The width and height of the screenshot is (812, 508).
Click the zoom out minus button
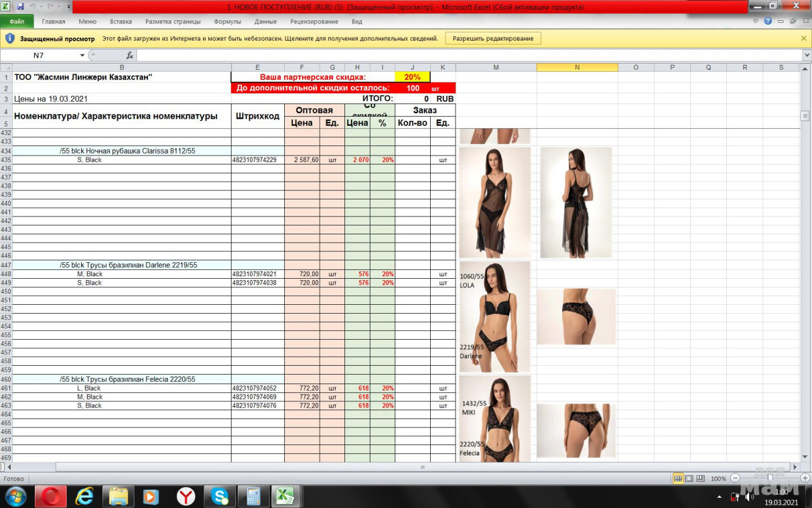(735, 478)
